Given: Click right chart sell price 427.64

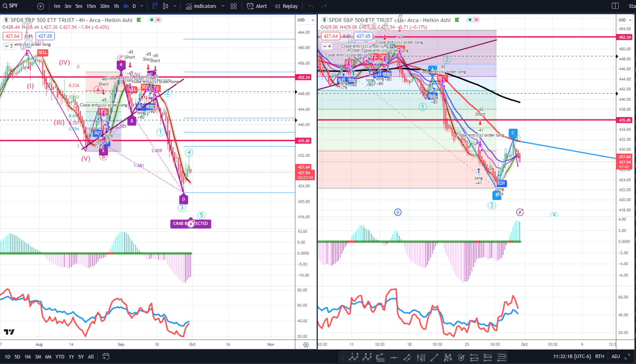Looking at the screenshot, I should point(330,36).
